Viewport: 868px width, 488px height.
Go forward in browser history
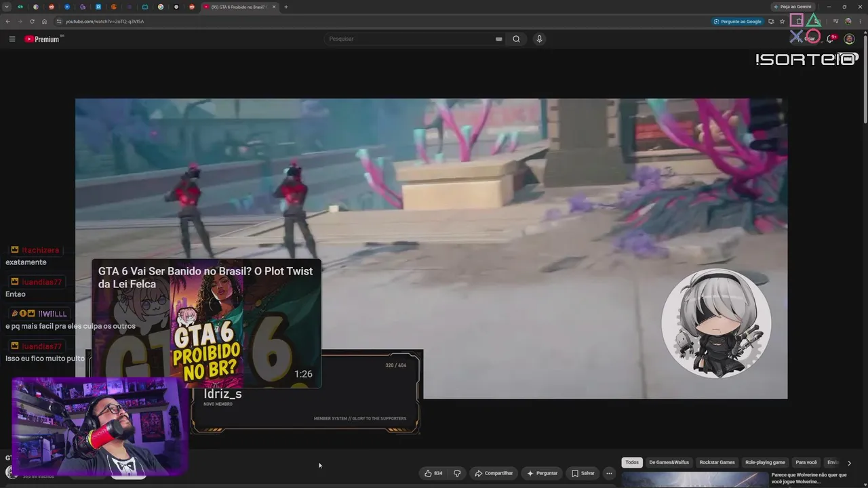point(20,21)
